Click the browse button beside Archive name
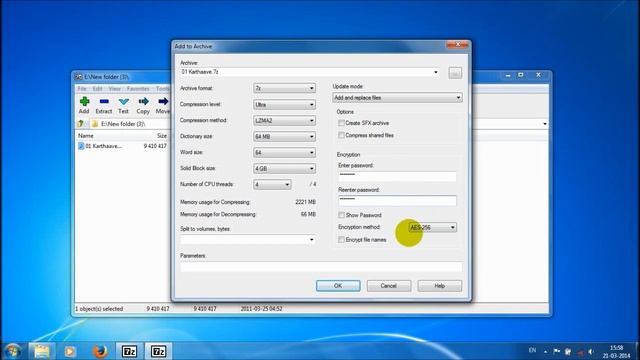Viewport: 640px width, 360px height. tap(455, 73)
